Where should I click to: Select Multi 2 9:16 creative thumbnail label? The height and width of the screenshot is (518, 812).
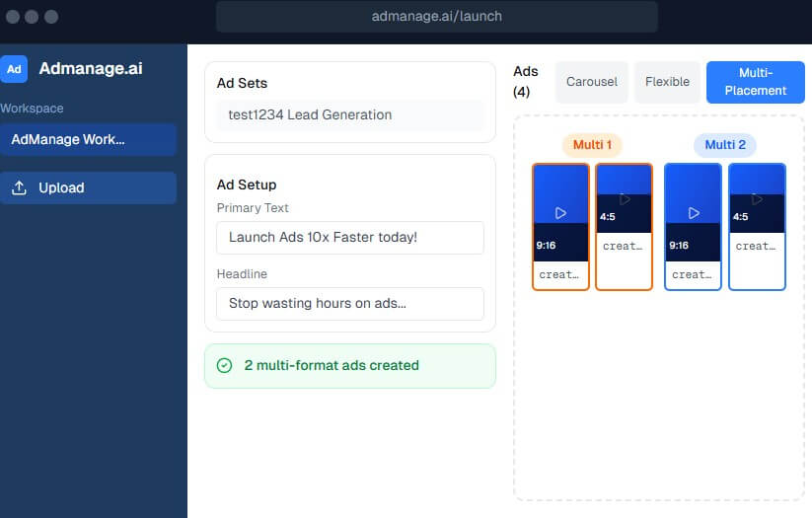(692, 274)
